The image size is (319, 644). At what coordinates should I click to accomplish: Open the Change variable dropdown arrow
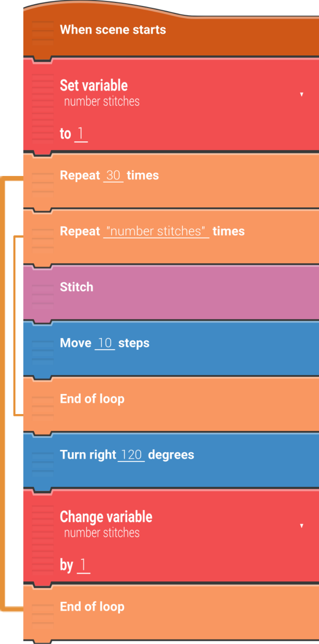[301, 526]
